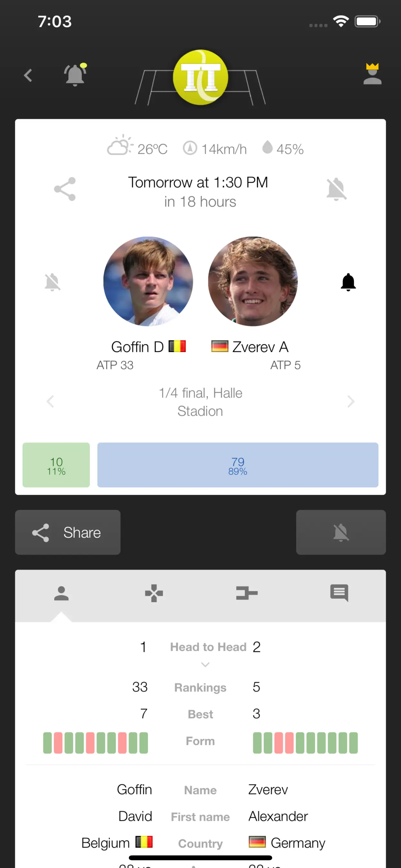This screenshot has width=401, height=868.
Task: Open the premium profile crown icon
Action: 372,74
